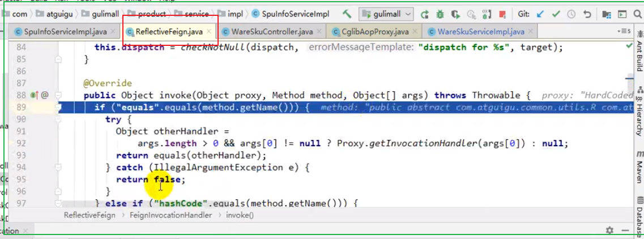
Task: Set a breakpoint at line number 92
Action: pyautogui.click(x=20, y=143)
